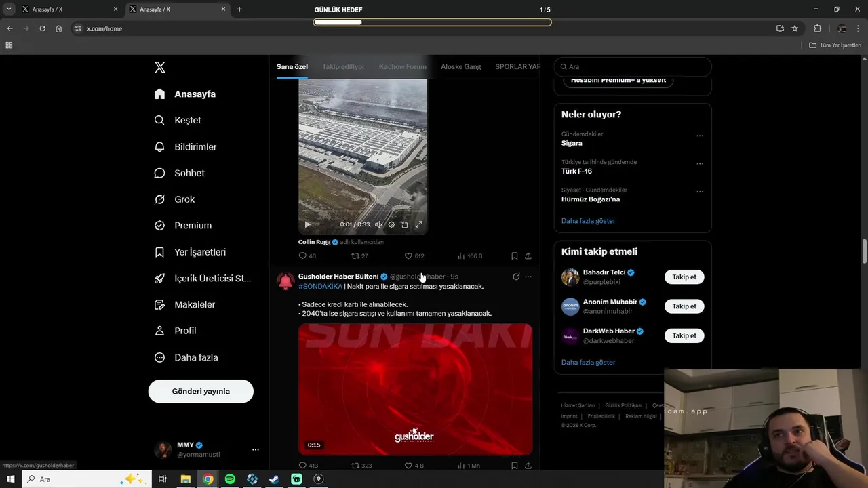Screen dimensions: 868x488
Task: Open Premium page in sidebar
Action: 182,226
